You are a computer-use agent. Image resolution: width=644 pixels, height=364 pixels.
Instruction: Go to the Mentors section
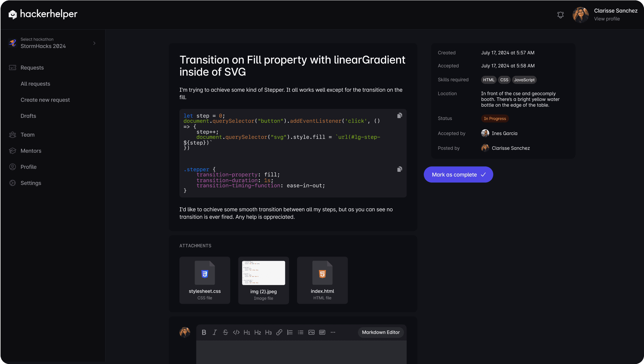point(31,151)
